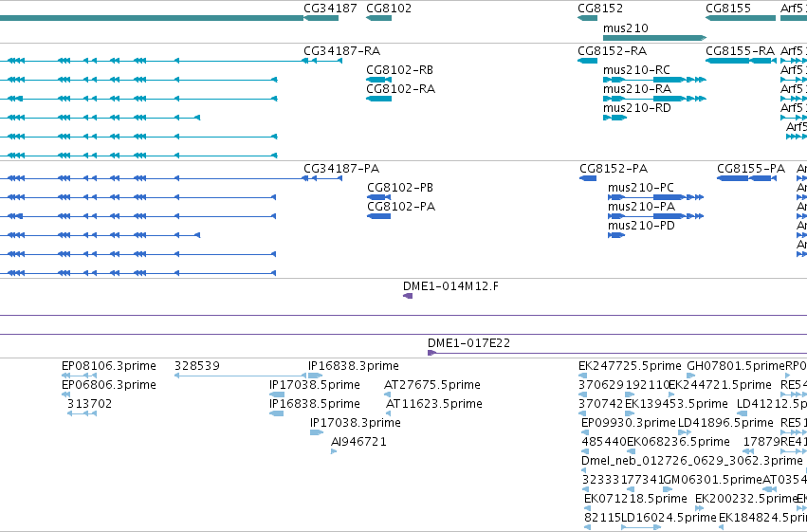Select the CG8102 gene feature label
Viewport: 807px width, 532px height.
coord(389,9)
